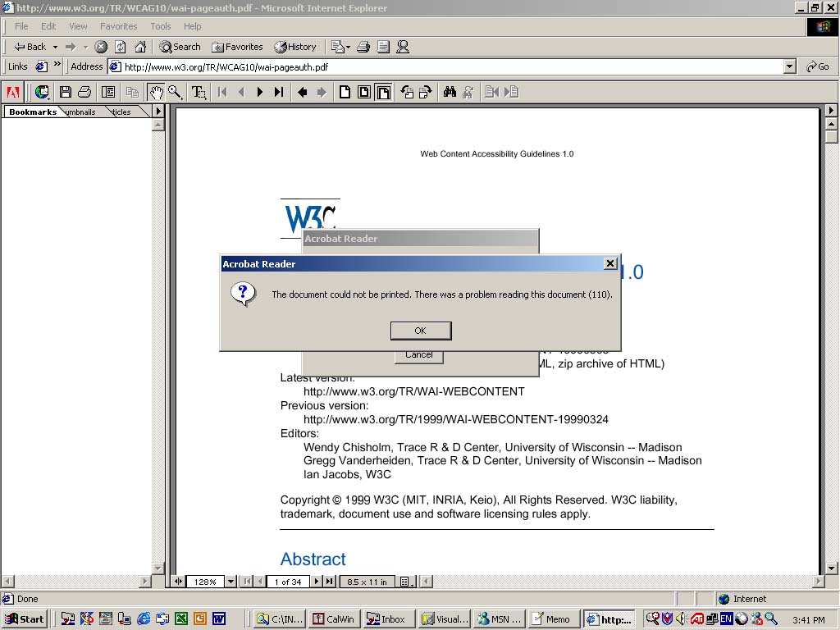Expand the Links toolbar chevron
The image size is (840, 630).
tap(57, 66)
